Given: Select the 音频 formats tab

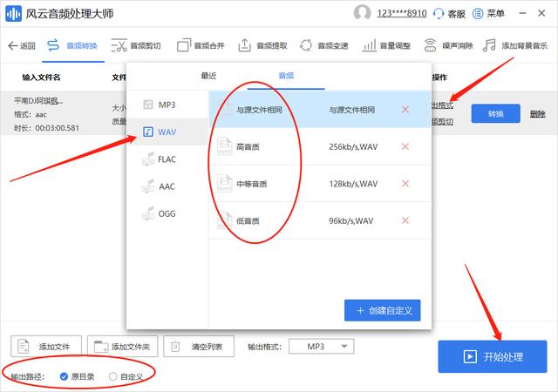Looking at the screenshot, I should 286,76.
